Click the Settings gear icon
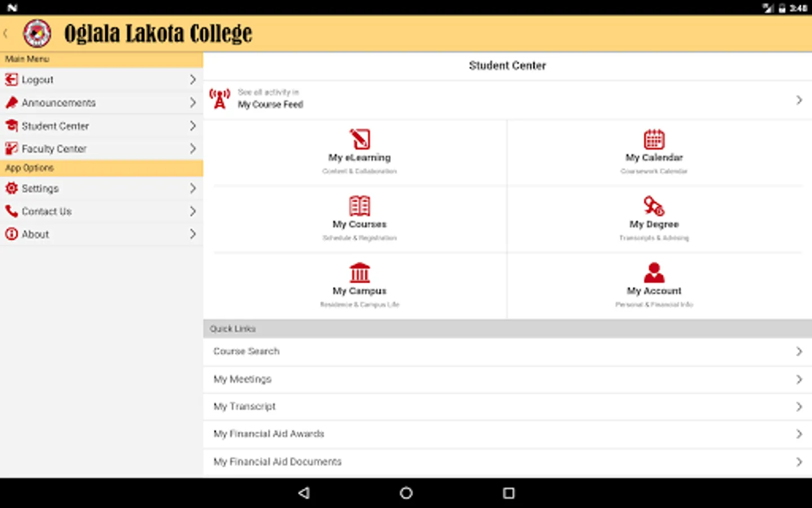This screenshot has width=812, height=508. [x=11, y=188]
